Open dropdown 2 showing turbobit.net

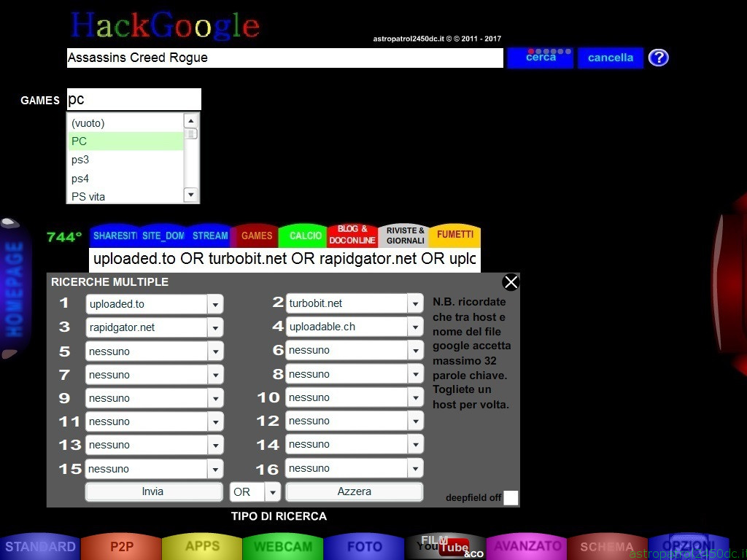[x=355, y=303]
